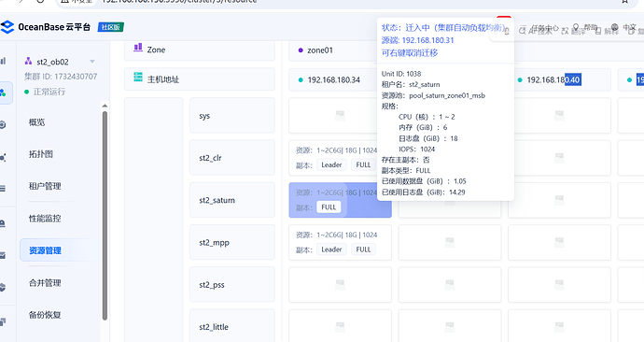Open 性能监控 in the sidebar

coord(45,219)
